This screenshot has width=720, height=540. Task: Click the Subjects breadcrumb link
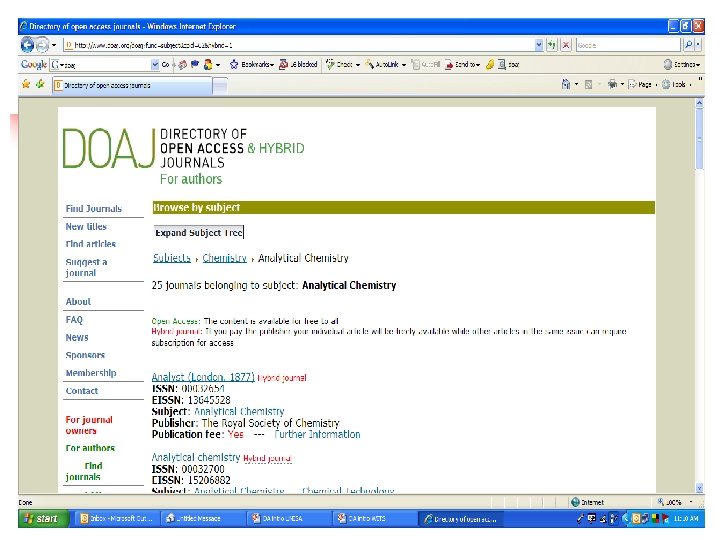coord(172,258)
